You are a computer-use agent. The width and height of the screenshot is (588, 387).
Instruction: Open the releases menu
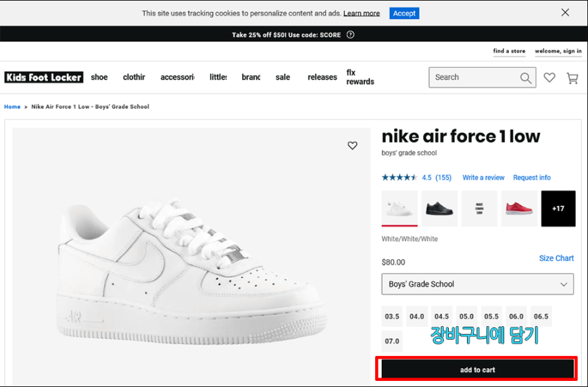[x=322, y=77]
